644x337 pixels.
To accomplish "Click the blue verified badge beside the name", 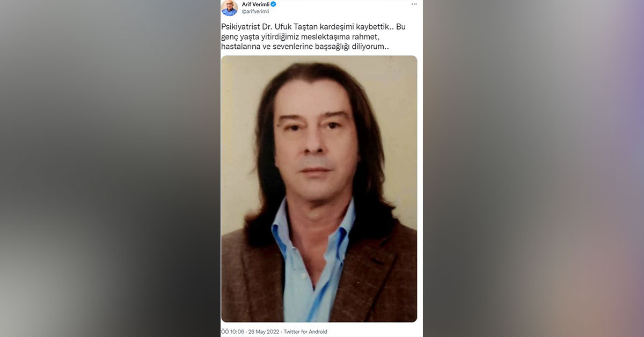I will coord(274,4).
